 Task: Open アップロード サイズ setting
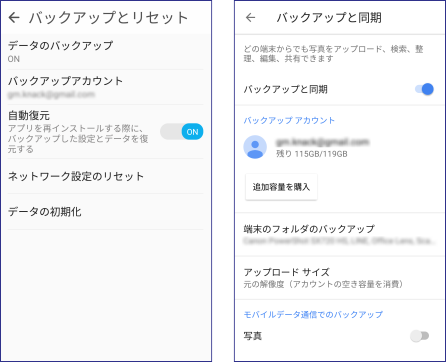[340, 278]
